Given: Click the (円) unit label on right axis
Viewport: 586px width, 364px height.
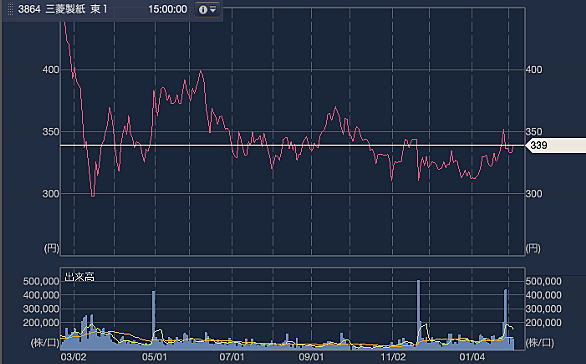Looking at the screenshot, I should click(533, 248).
